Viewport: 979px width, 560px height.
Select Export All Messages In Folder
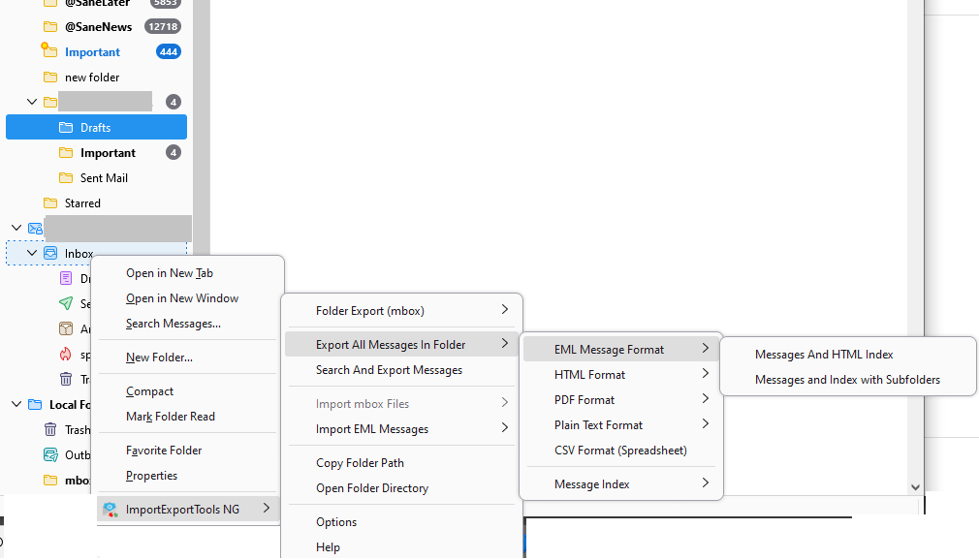(401, 345)
